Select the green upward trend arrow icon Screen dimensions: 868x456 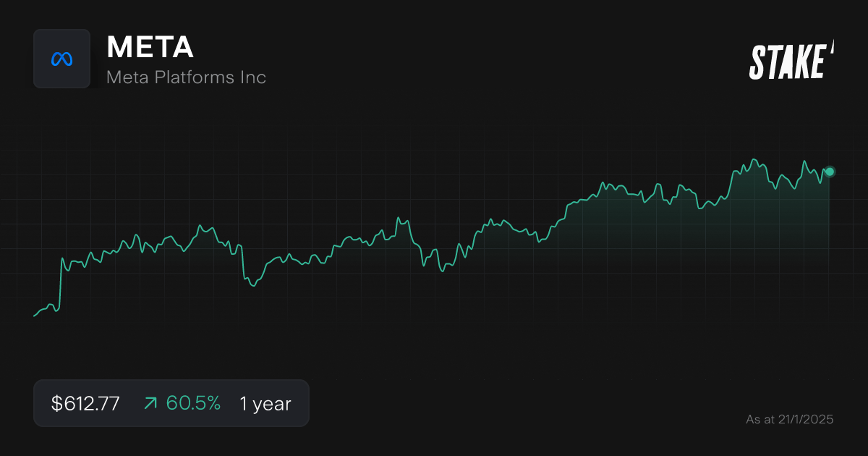(150, 403)
